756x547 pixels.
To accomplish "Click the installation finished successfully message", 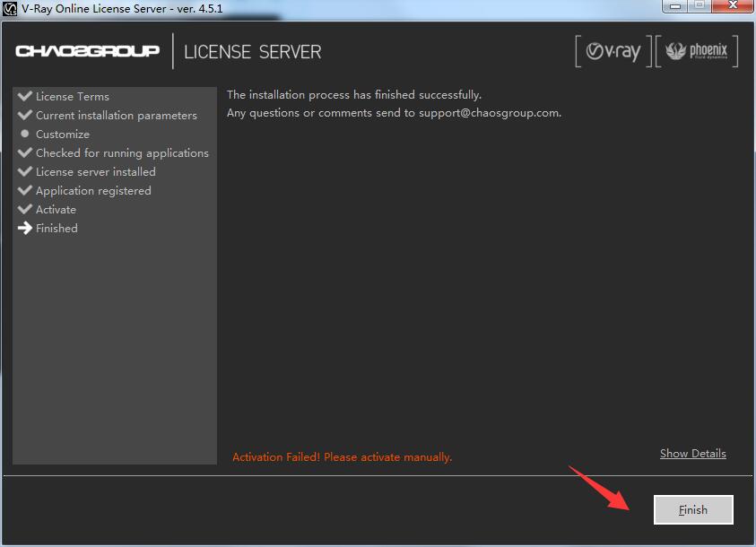I will pyautogui.click(x=354, y=94).
